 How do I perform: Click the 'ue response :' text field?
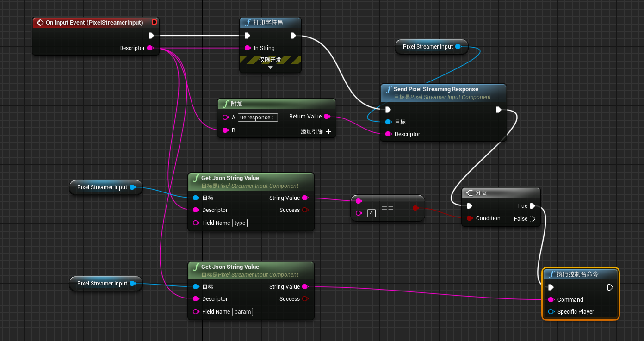pos(258,118)
